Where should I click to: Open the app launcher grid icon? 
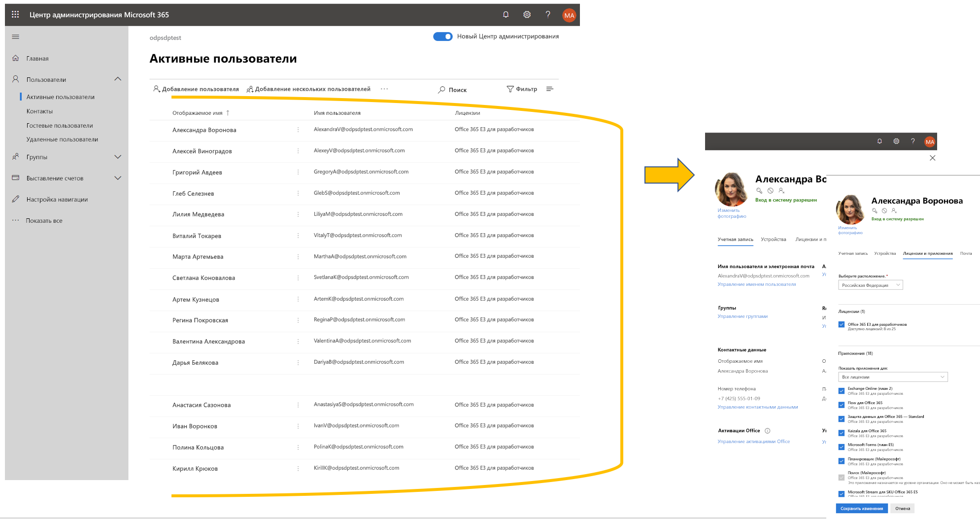(15, 14)
